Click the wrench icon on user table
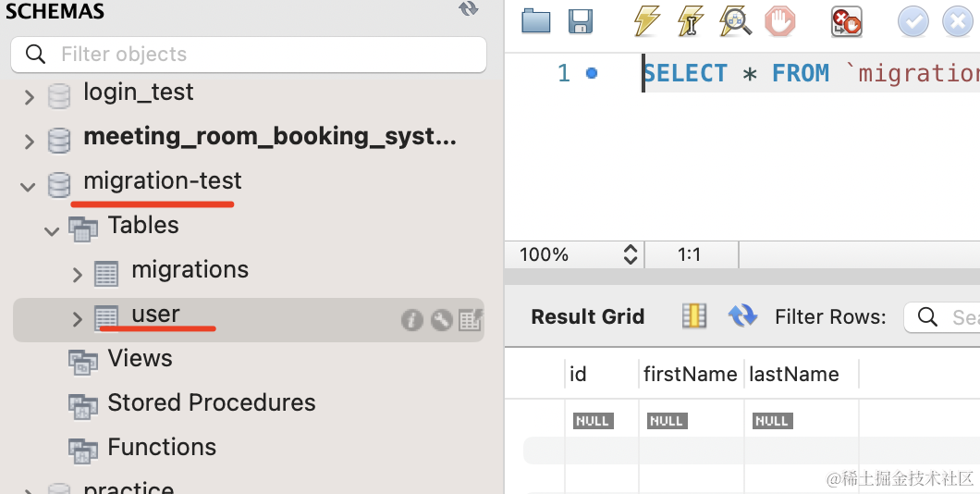 (x=442, y=320)
